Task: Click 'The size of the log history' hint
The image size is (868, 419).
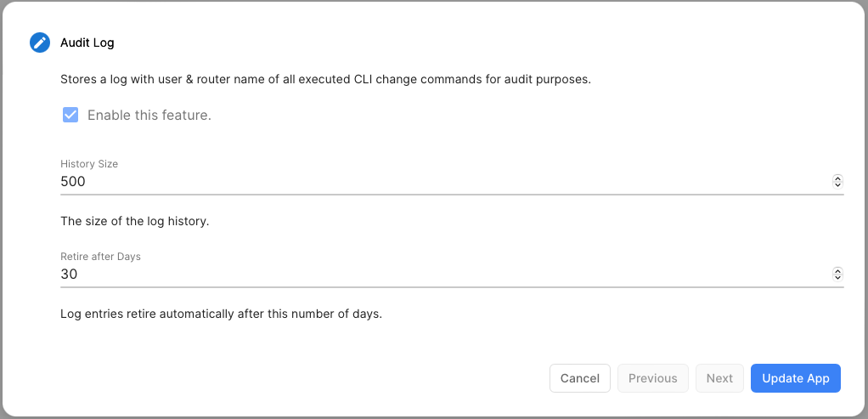Action: pos(134,221)
